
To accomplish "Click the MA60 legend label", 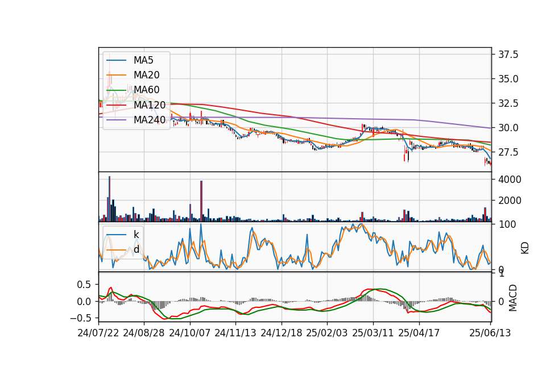I will tap(146, 90).
